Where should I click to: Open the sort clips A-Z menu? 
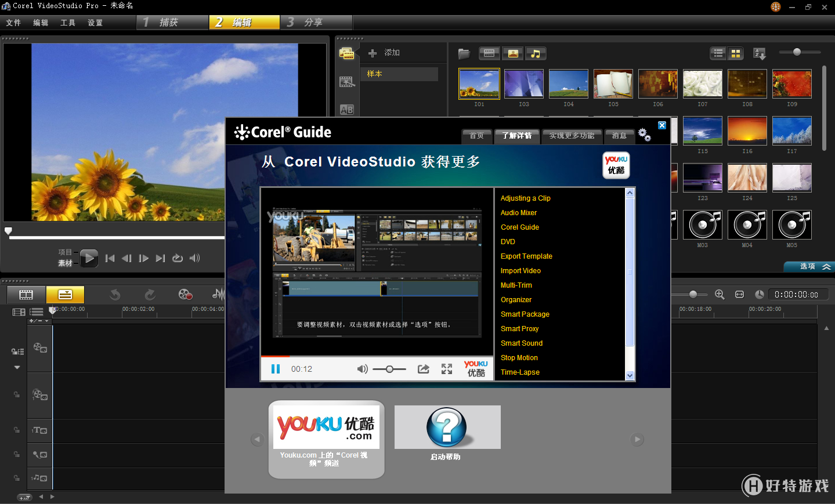(759, 53)
